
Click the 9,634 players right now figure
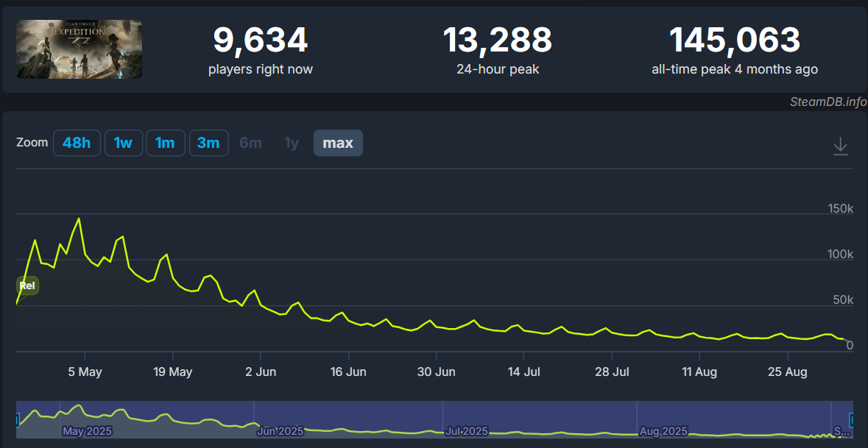[260, 40]
